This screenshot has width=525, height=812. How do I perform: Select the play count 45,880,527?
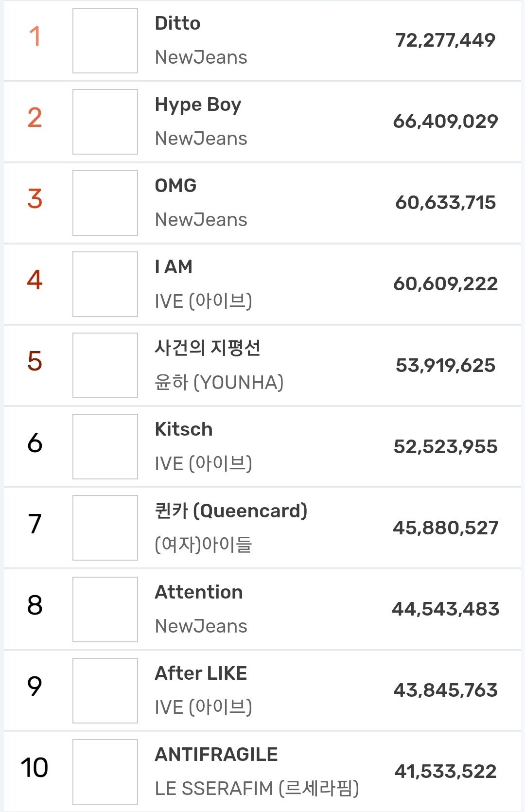pos(446,528)
